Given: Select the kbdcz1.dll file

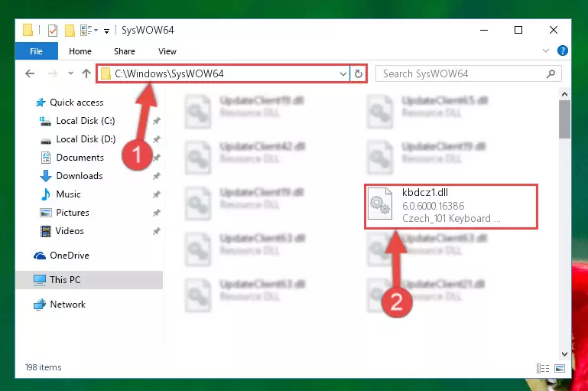Looking at the screenshot, I should tap(451, 206).
